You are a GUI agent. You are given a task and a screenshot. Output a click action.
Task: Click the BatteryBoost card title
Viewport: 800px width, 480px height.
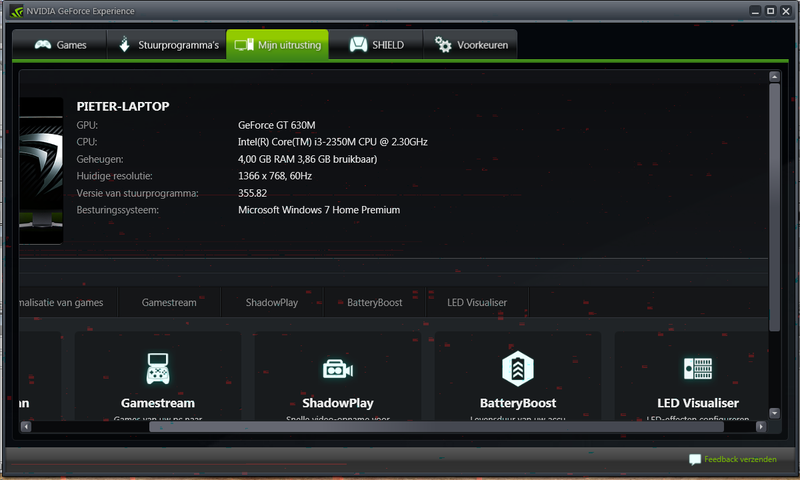[x=518, y=403]
